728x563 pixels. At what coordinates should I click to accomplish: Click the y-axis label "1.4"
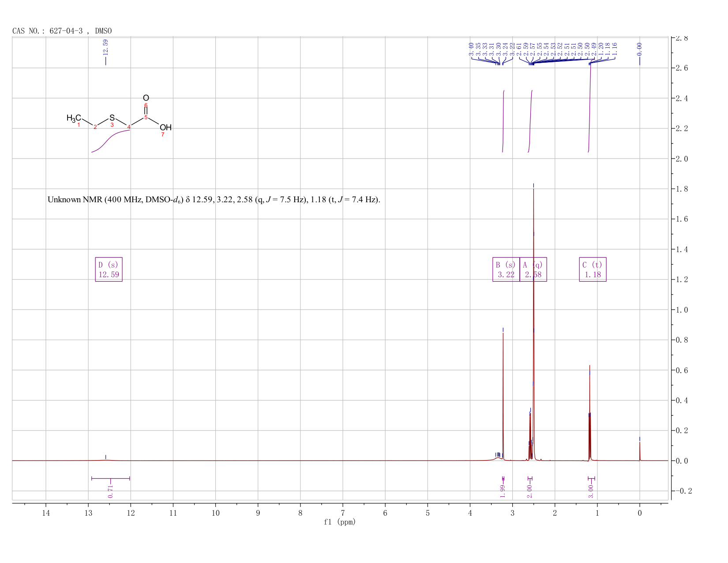(x=681, y=249)
